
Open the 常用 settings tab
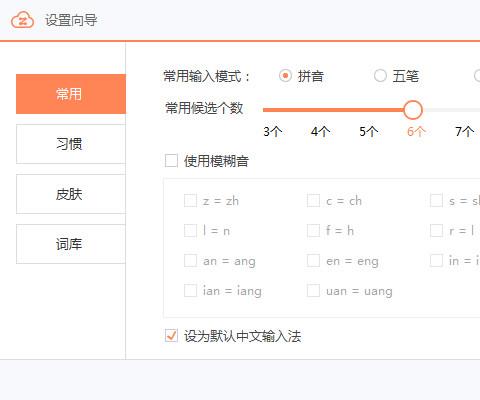pyautogui.click(x=71, y=94)
